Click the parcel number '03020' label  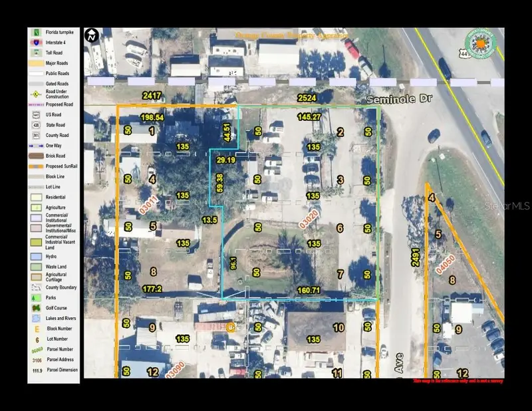click(309, 219)
